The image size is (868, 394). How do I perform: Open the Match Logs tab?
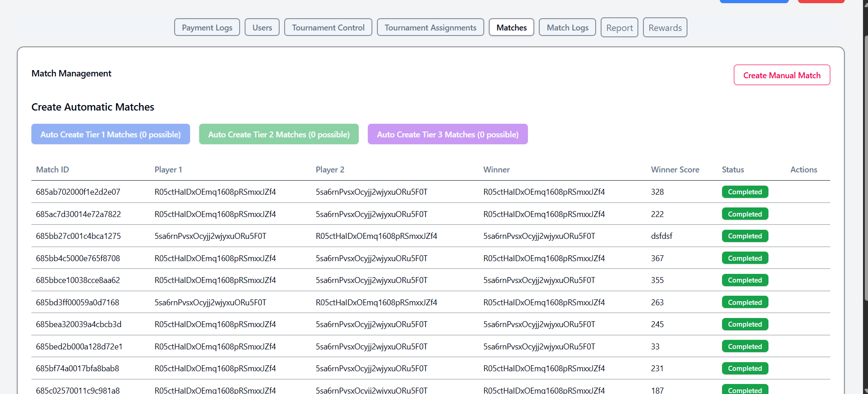point(567,27)
